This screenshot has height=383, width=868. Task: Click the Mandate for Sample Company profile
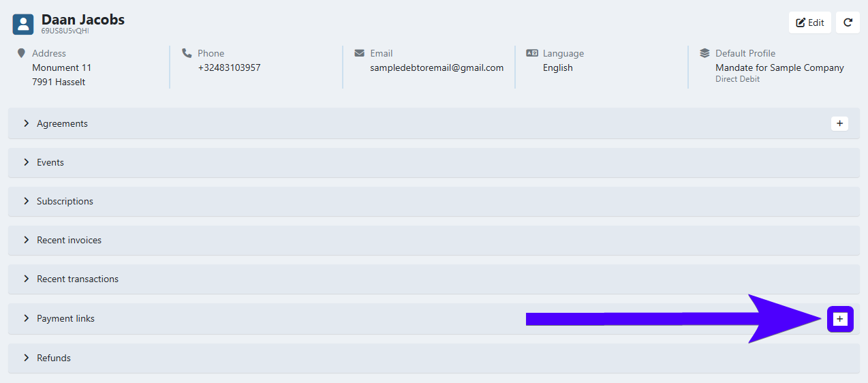point(779,67)
